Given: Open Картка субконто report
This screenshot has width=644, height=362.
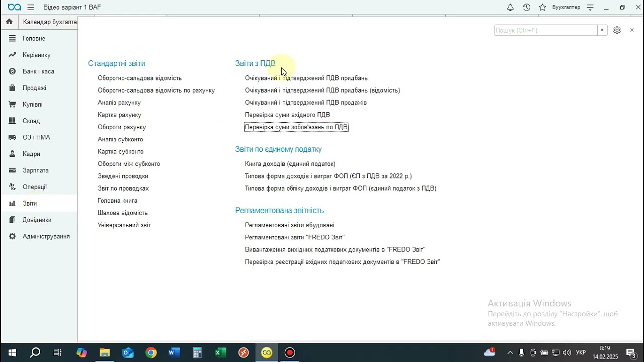Looking at the screenshot, I should click(121, 151).
